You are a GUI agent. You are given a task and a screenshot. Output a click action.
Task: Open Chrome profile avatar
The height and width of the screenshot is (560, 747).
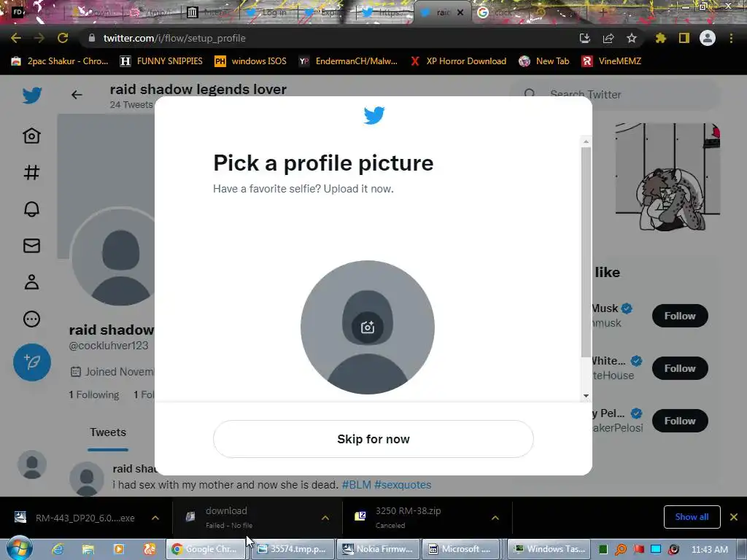(708, 38)
